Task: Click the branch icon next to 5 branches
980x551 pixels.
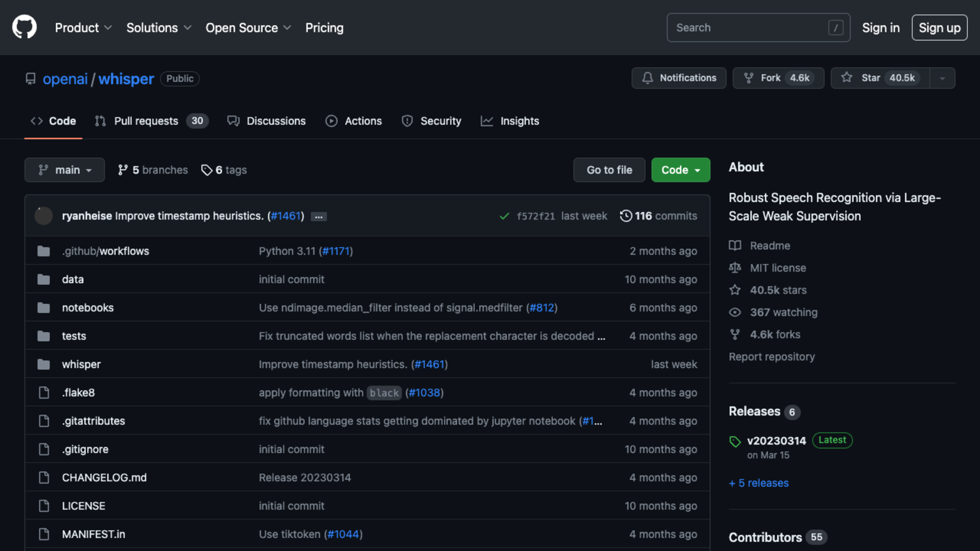Action: click(122, 170)
